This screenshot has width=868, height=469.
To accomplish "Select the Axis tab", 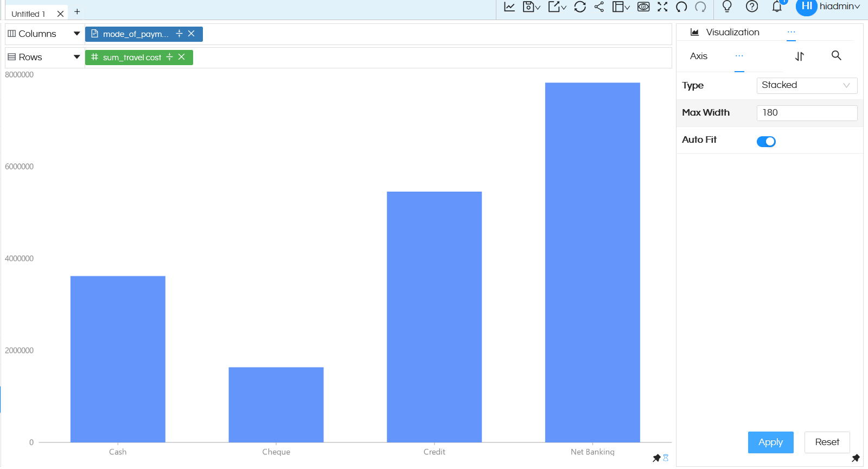I will pyautogui.click(x=699, y=56).
